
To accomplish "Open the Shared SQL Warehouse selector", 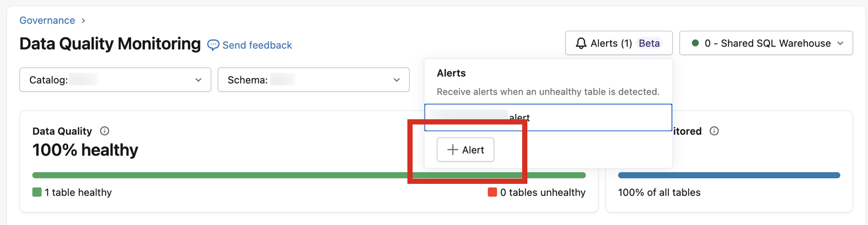I will (x=766, y=43).
